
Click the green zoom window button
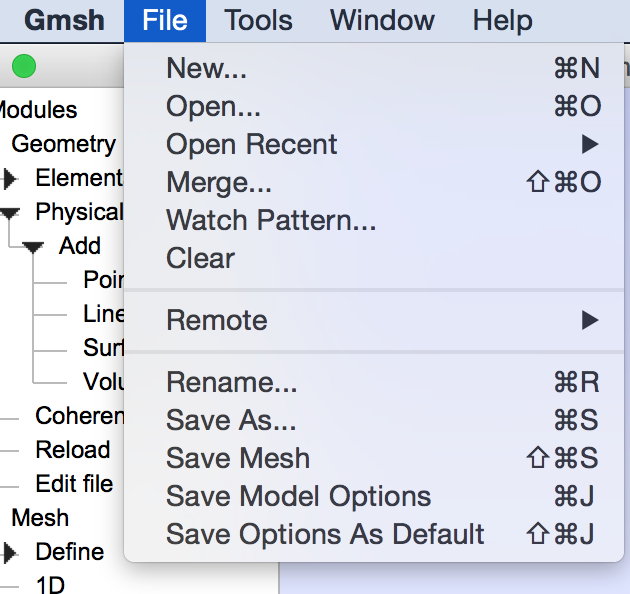click(24, 66)
